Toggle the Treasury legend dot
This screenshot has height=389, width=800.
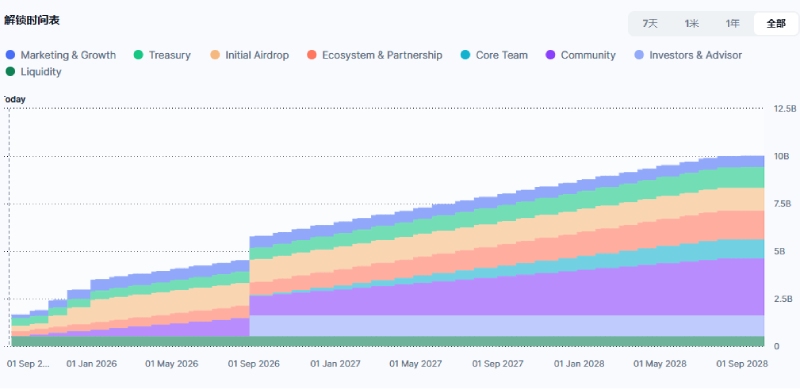point(138,55)
